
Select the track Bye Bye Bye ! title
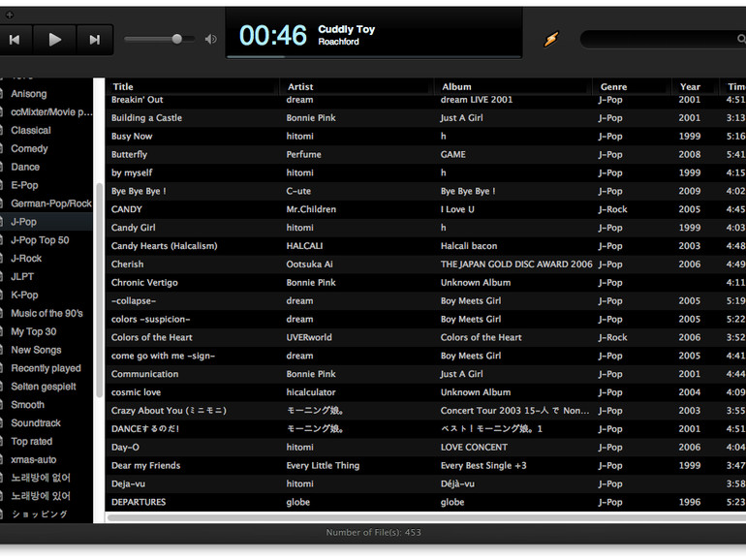pyautogui.click(x=139, y=191)
